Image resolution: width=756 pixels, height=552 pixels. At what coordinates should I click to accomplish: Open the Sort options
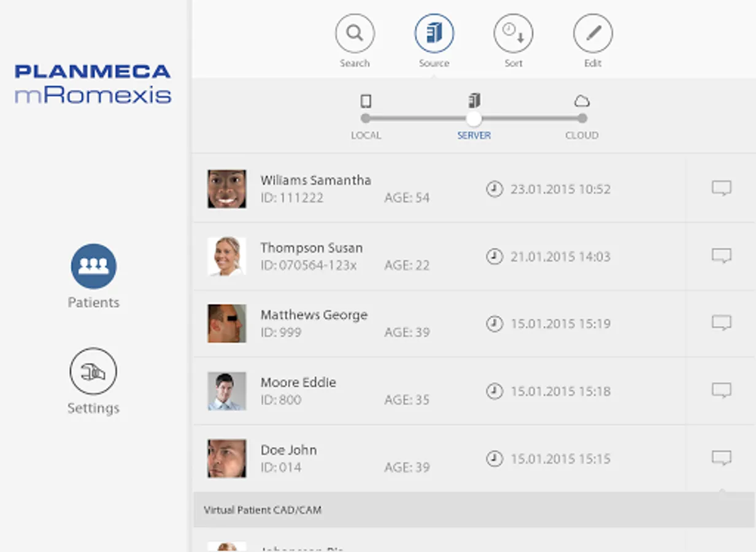tap(513, 33)
